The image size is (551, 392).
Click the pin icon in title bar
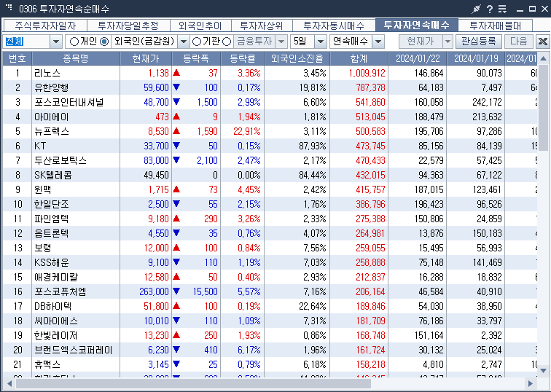[476, 9]
